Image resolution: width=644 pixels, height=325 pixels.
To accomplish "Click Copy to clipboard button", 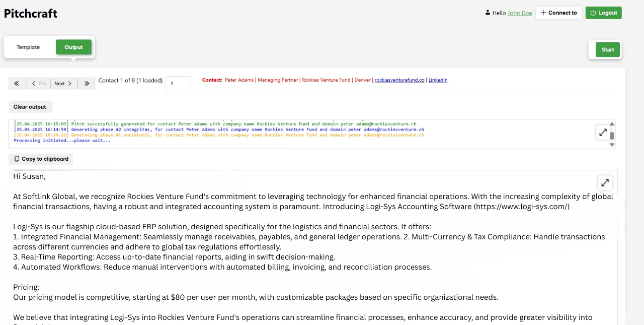I will 41,159.
